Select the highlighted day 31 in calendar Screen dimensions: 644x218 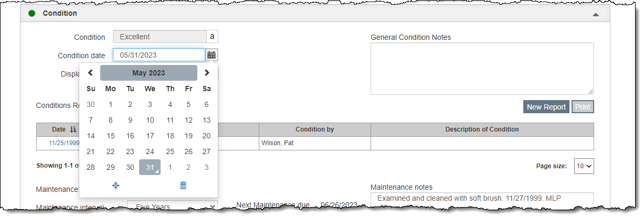coord(150,167)
